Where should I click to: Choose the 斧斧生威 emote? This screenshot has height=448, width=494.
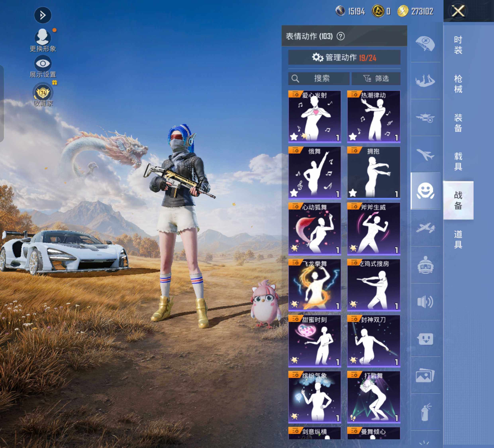[x=373, y=229]
